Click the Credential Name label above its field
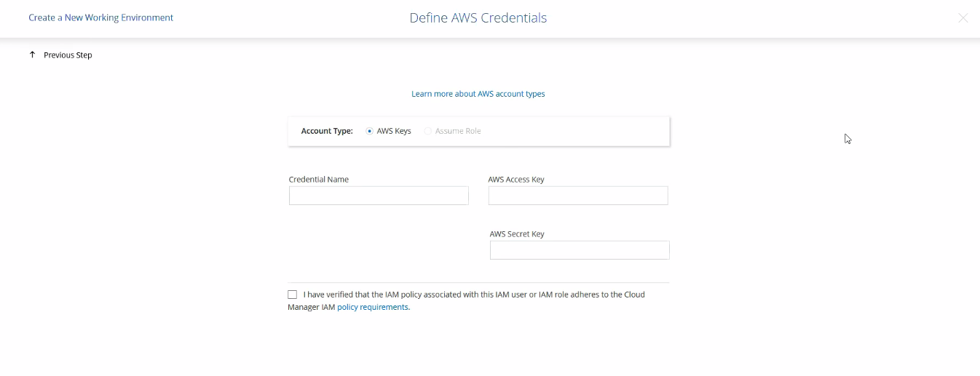 coord(318,180)
